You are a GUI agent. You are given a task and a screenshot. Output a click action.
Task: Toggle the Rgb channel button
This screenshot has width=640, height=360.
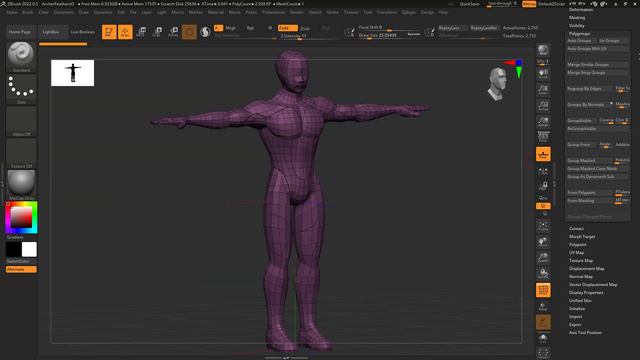coord(250,28)
